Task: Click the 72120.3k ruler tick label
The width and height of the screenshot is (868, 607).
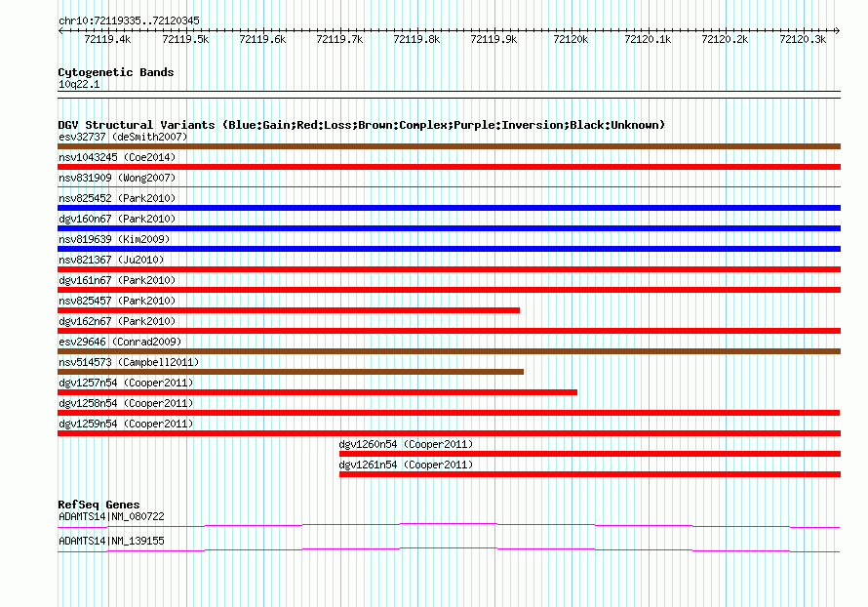Action: [x=803, y=39]
